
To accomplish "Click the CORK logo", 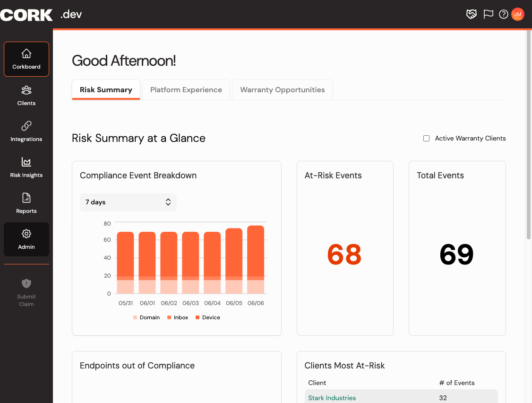I will pos(26,15).
